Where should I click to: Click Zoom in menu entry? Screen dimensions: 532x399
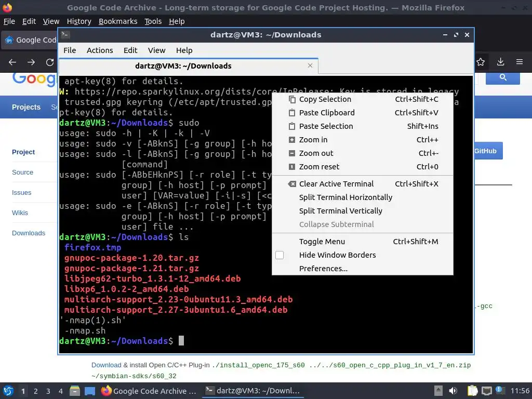[x=362, y=140]
